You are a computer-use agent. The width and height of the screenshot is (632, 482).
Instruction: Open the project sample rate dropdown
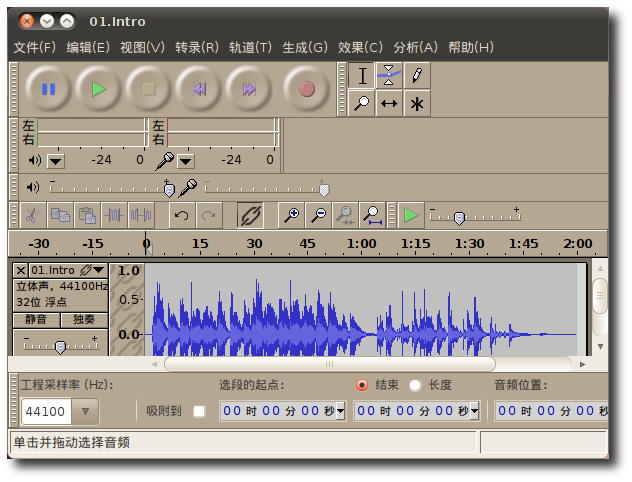point(85,411)
